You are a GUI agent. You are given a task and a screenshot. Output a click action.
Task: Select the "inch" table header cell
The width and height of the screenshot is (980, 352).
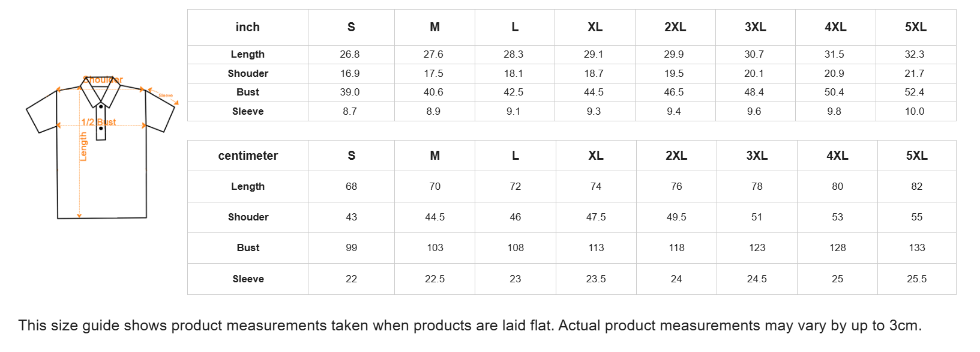pos(247,27)
